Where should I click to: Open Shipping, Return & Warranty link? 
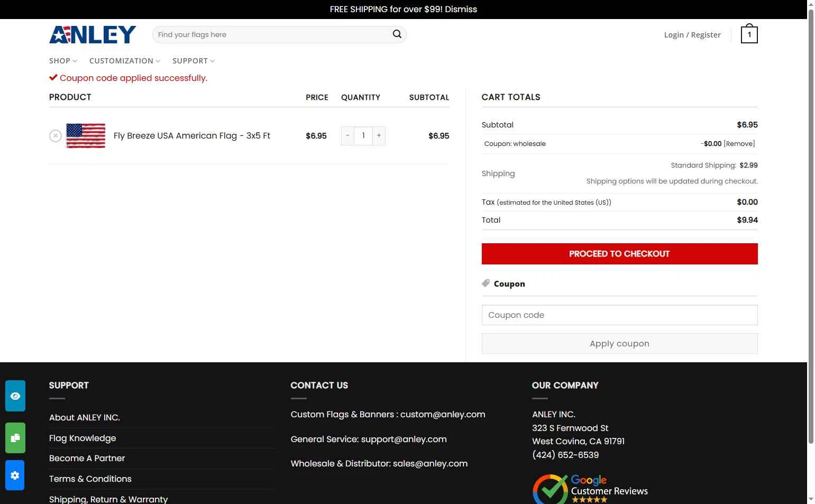coord(108,499)
